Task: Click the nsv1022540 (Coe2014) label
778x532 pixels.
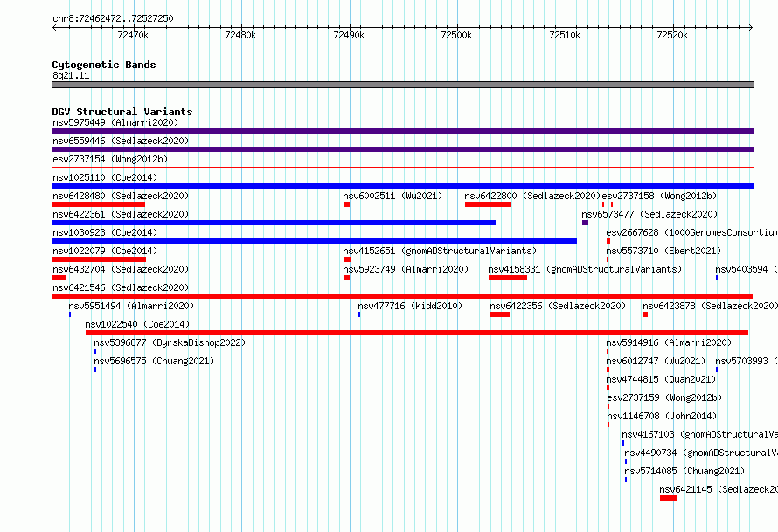Action: (137, 324)
